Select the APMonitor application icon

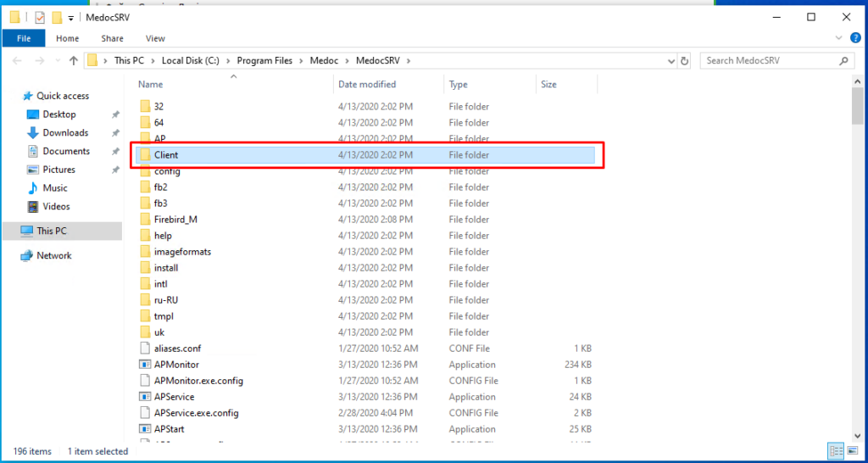tap(145, 365)
